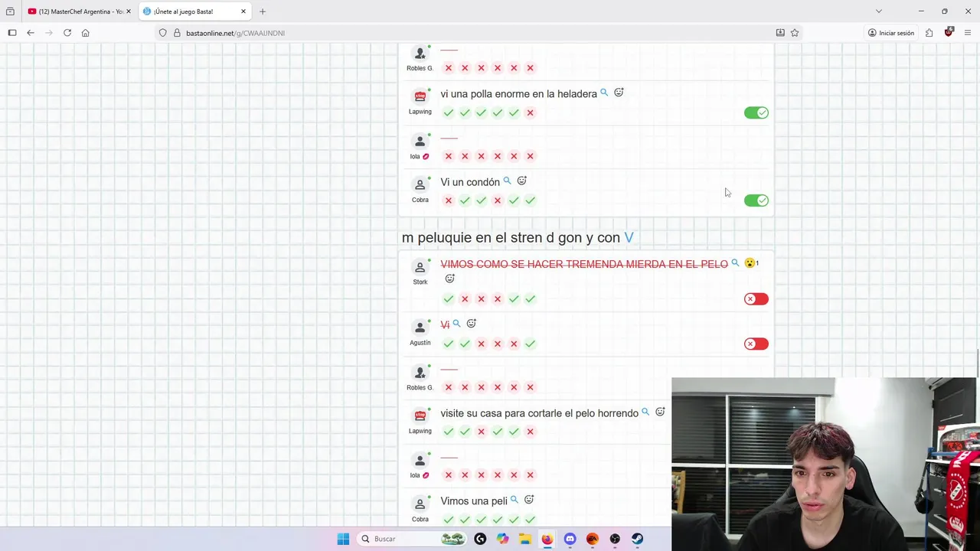Image resolution: width=980 pixels, height=551 pixels.
Task: Open the browser home page
Action: coord(86,33)
